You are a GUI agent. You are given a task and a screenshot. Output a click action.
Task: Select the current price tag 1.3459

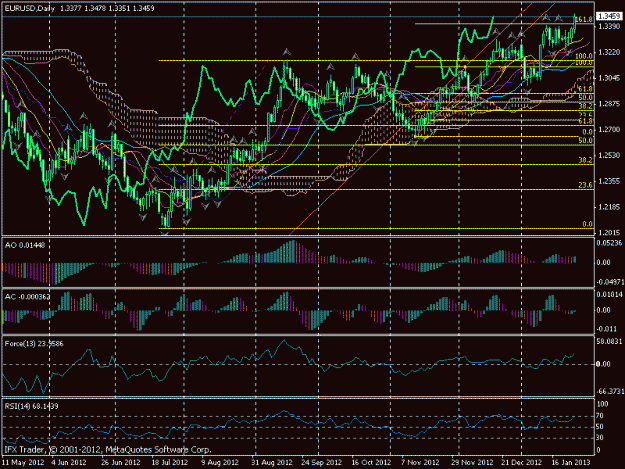[x=608, y=16]
